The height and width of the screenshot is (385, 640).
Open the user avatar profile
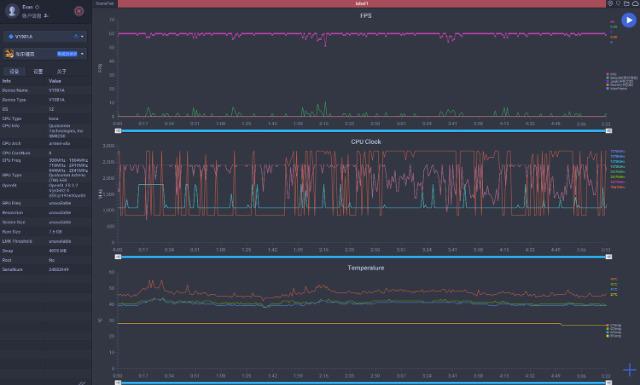[12, 11]
